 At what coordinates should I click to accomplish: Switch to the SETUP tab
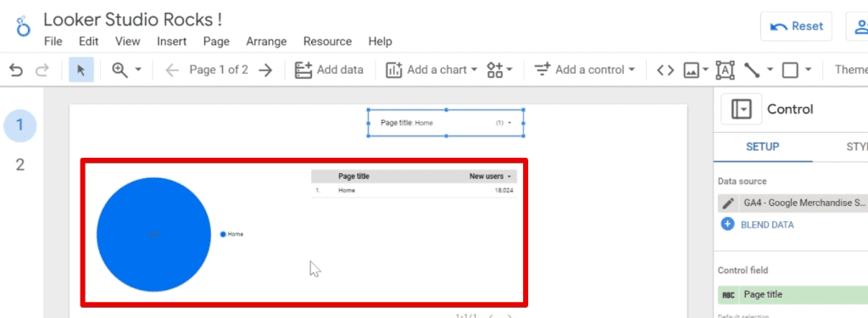pyautogui.click(x=763, y=147)
